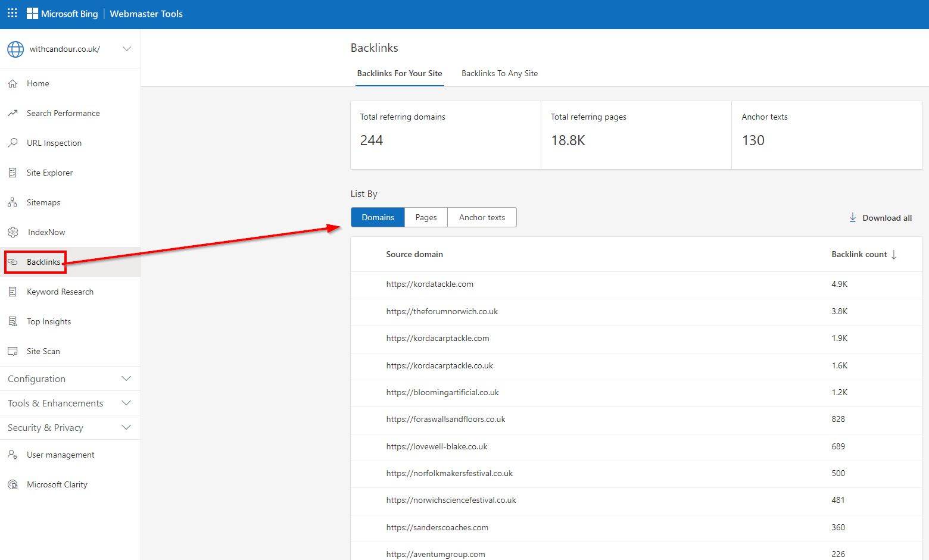Click the 828 backlink count value

(838, 420)
